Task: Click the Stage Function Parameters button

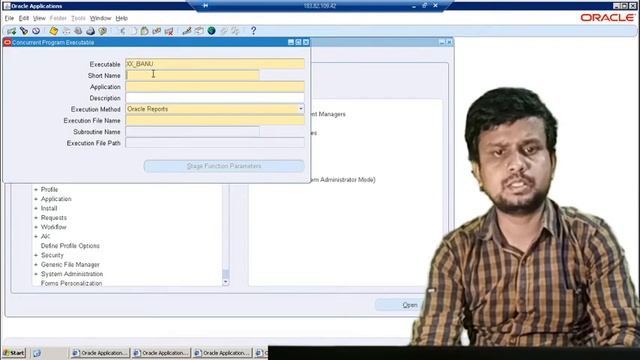Action: point(224,166)
